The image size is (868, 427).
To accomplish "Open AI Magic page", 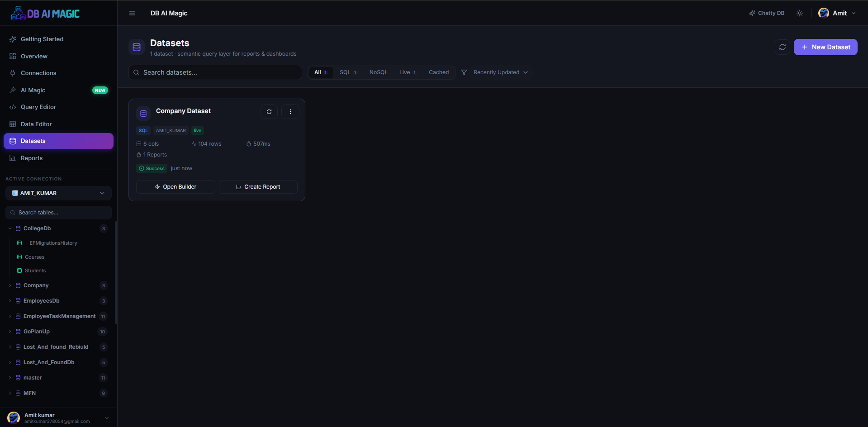I will [x=58, y=90].
